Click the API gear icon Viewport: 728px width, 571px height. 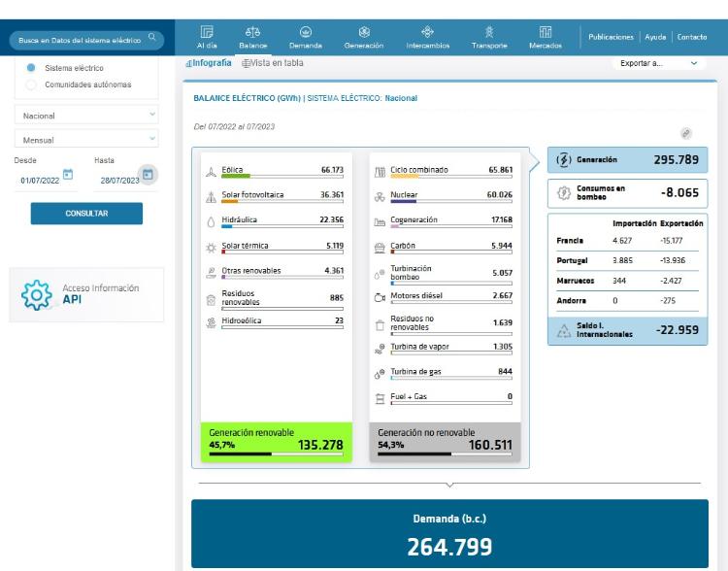coord(36,294)
